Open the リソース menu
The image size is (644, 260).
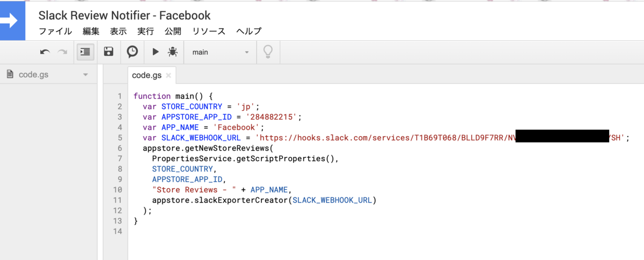click(x=209, y=31)
